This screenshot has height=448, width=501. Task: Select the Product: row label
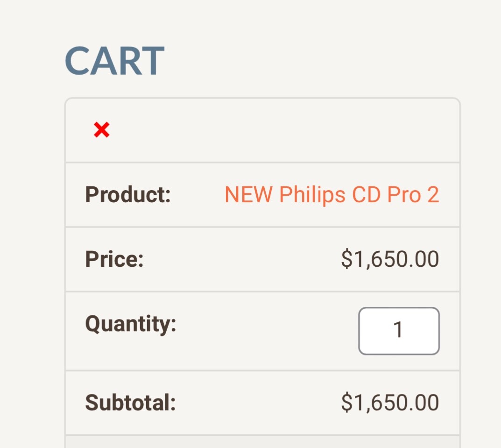click(128, 194)
